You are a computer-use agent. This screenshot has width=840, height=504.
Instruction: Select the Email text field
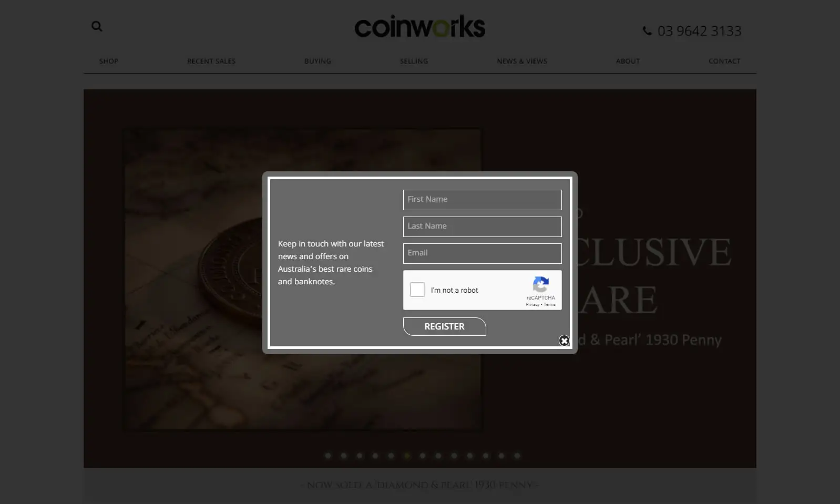pos(482,253)
